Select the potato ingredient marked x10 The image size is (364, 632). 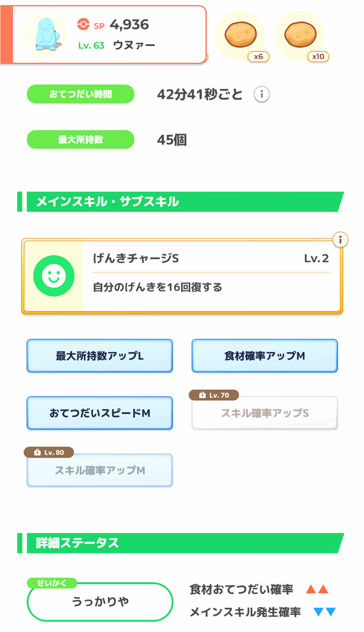coord(300,35)
